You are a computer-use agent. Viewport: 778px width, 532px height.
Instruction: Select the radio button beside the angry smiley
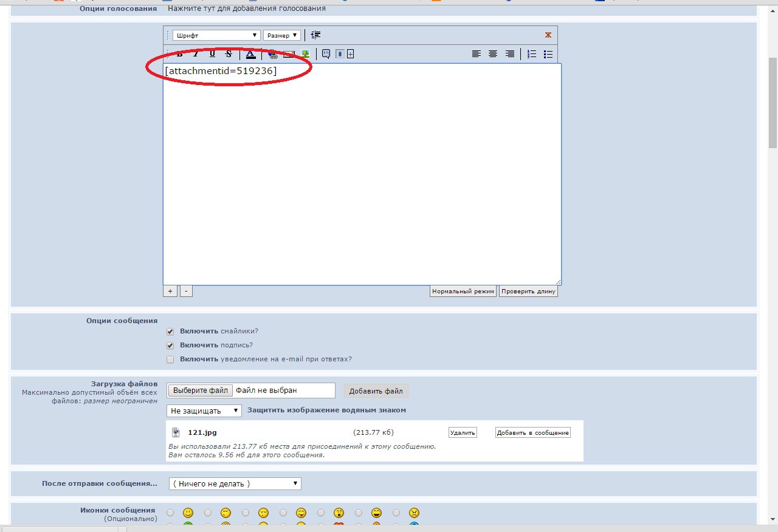click(396, 513)
